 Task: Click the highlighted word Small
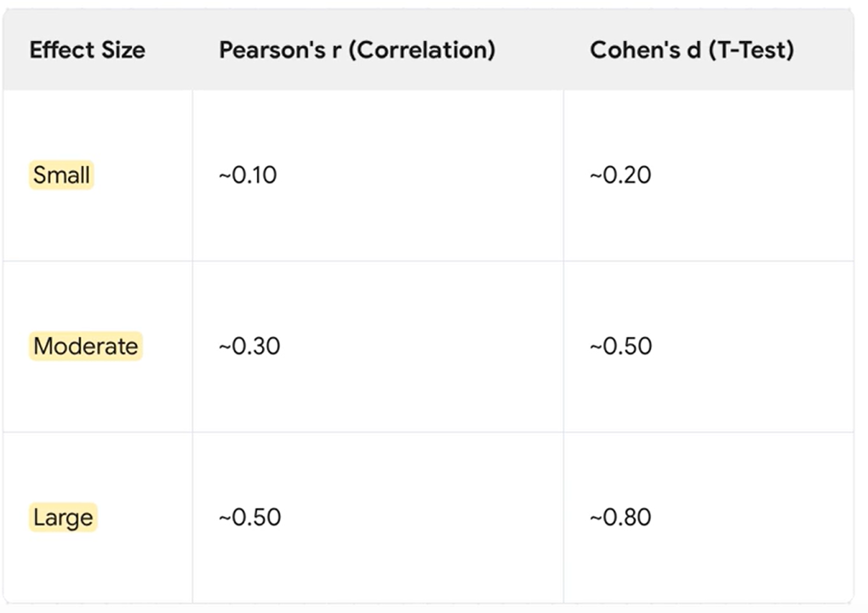(x=61, y=175)
